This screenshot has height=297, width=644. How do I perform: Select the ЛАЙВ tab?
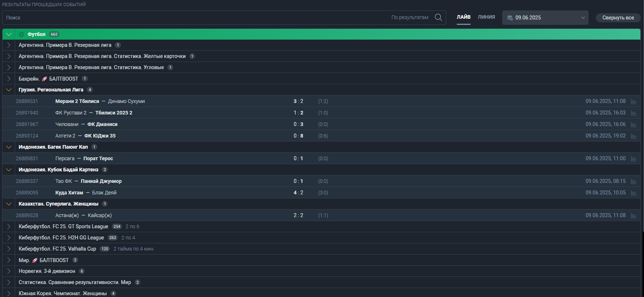(463, 17)
